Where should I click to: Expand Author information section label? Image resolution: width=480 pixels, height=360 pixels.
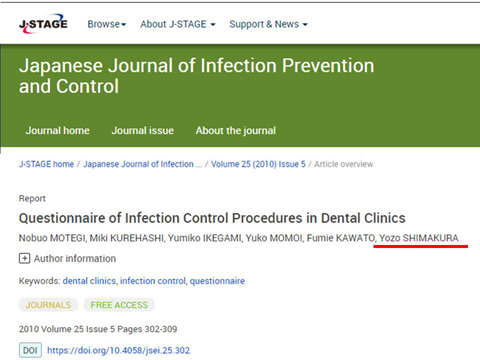[75, 258]
